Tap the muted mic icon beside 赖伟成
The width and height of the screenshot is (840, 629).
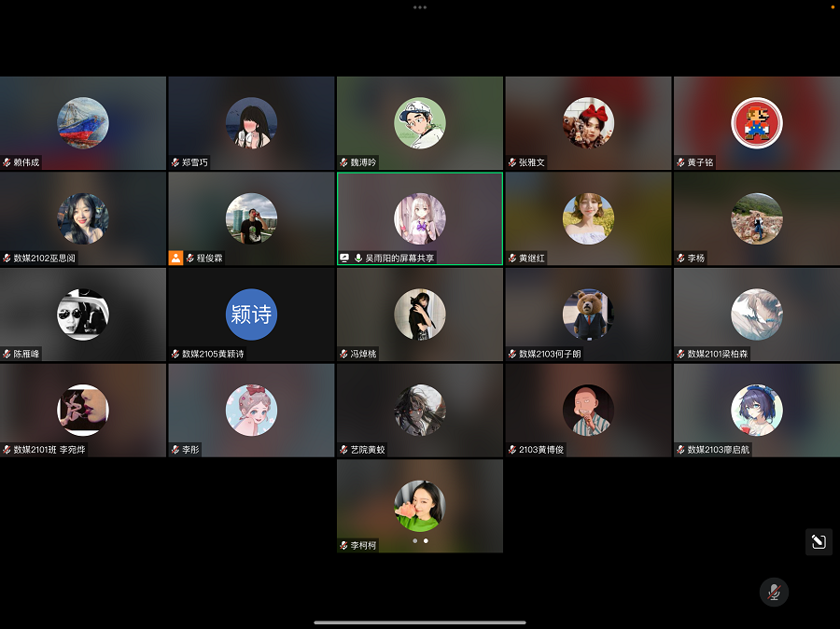[7, 162]
